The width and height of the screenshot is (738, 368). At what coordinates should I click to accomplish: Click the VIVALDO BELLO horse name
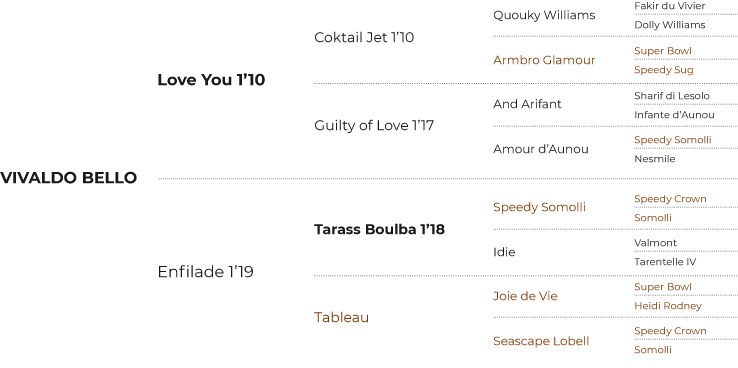click(x=69, y=178)
